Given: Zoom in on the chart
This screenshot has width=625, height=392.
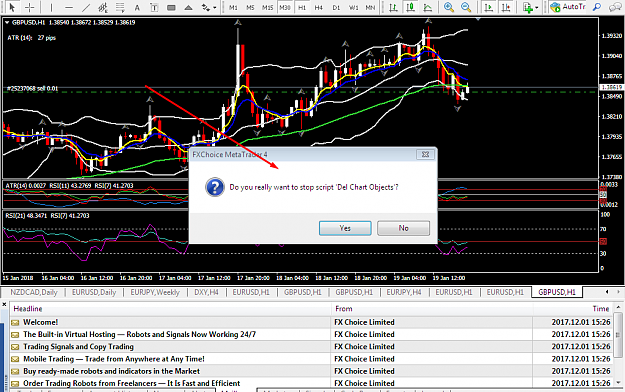Looking at the screenshot, I should coord(449,7).
